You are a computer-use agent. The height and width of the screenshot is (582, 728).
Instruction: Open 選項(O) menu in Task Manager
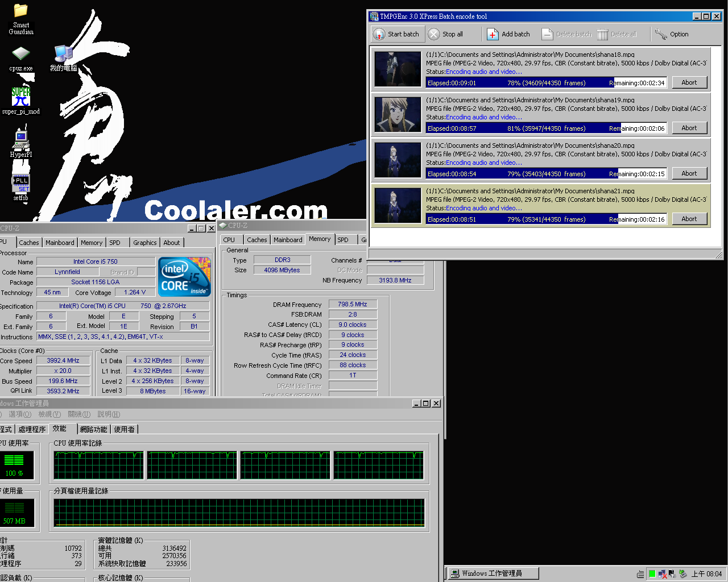[20, 414]
